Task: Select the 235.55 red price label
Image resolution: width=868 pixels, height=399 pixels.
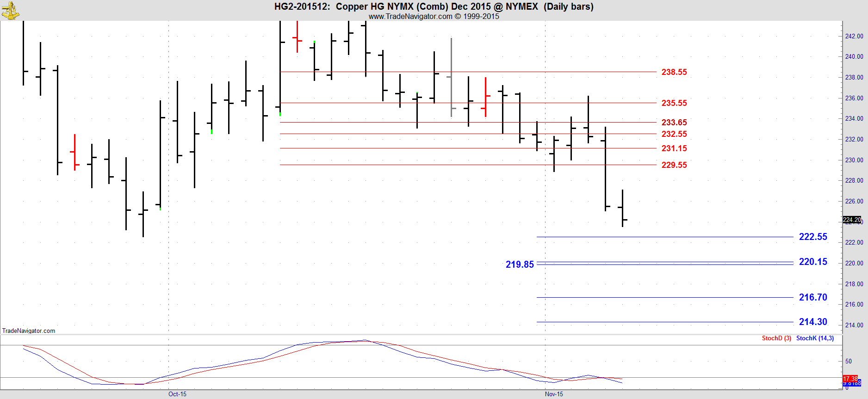Action: click(674, 103)
